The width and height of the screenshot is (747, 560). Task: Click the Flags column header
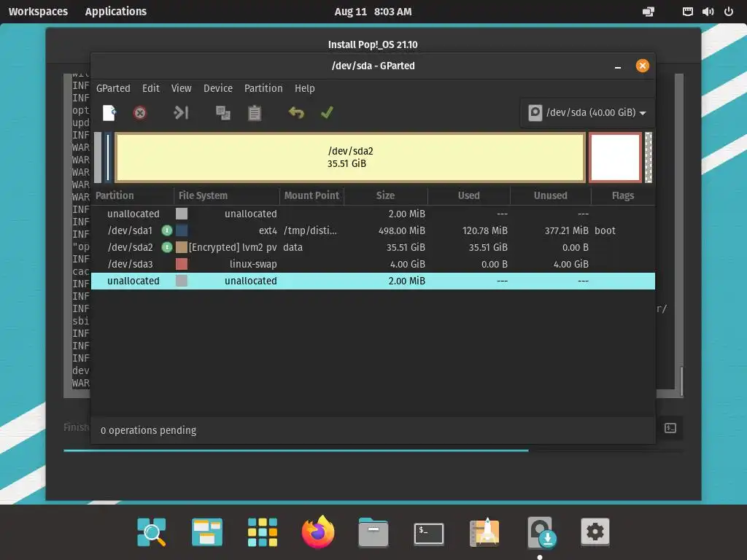tap(623, 195)
